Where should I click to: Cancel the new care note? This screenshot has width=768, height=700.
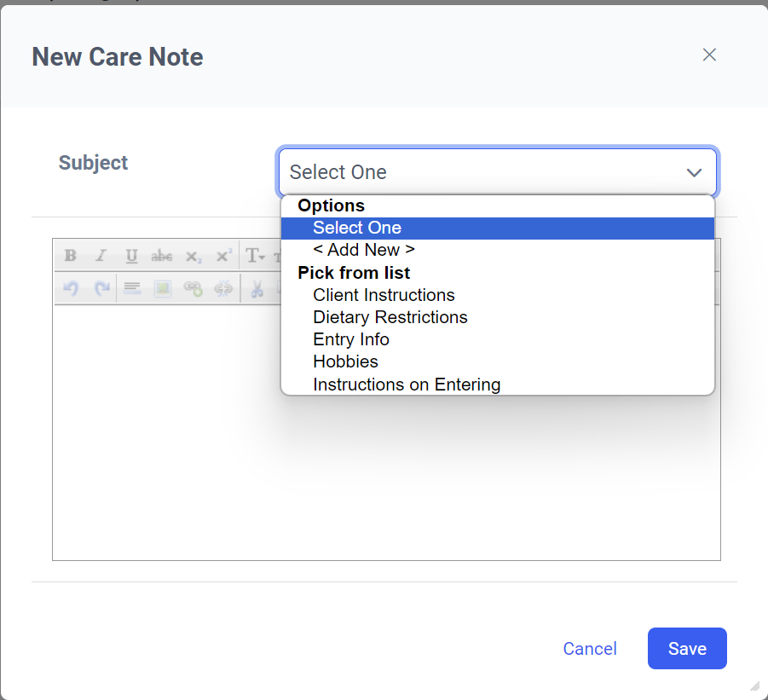pyautogui.click(x=590, y=649)
